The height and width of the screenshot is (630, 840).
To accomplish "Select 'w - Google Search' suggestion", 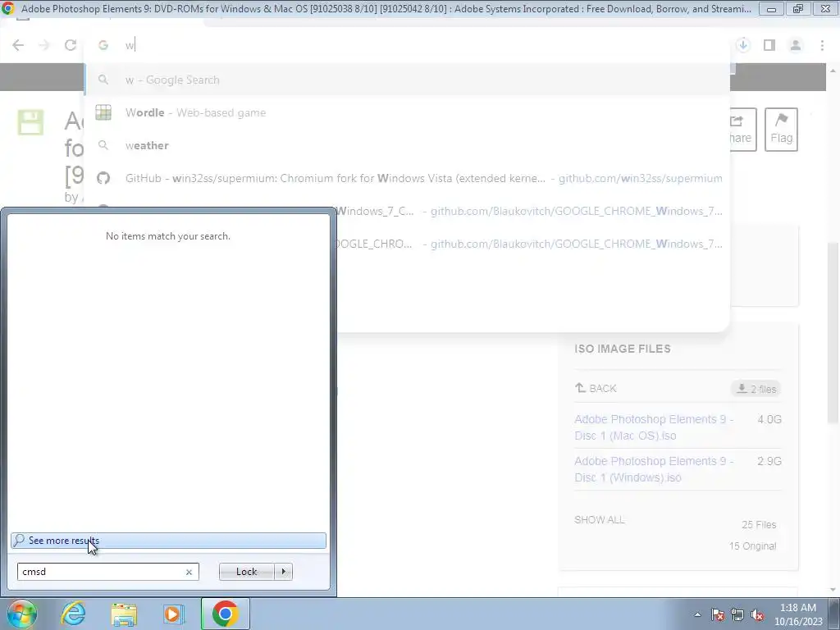I will 407,80.
